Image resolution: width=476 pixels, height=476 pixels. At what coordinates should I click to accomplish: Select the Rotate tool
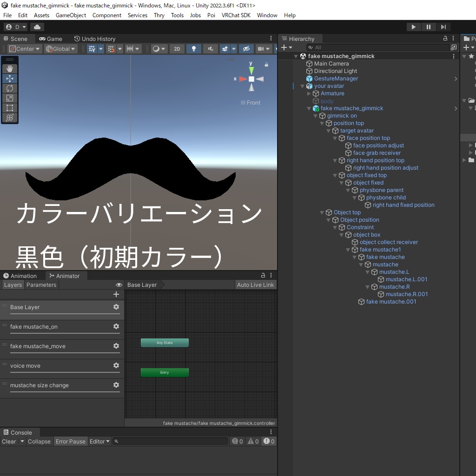coord(9,88)
